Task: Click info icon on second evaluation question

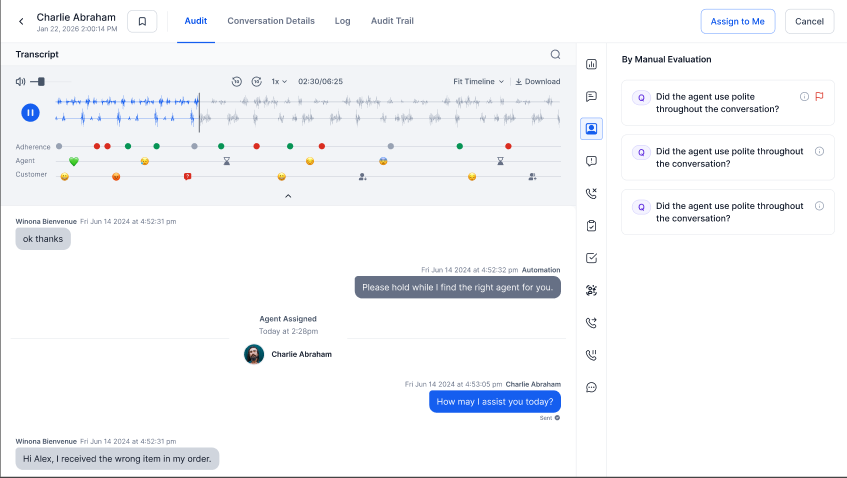Action: click(819, 151)
